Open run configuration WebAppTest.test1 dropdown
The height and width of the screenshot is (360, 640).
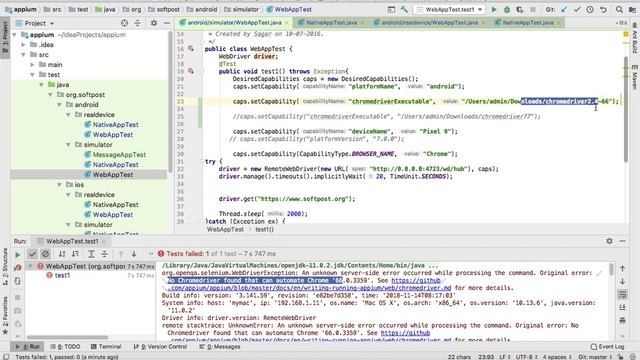click(x=449, y=9)
